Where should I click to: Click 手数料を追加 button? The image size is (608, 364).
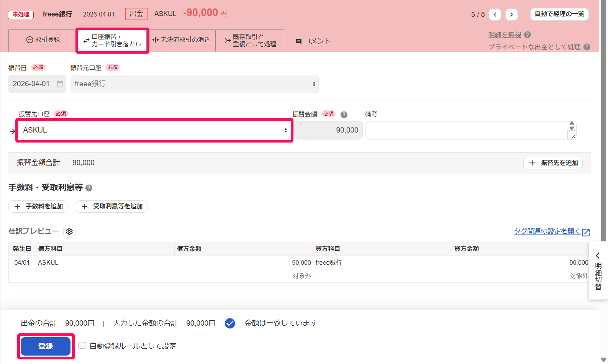(38, 206)
